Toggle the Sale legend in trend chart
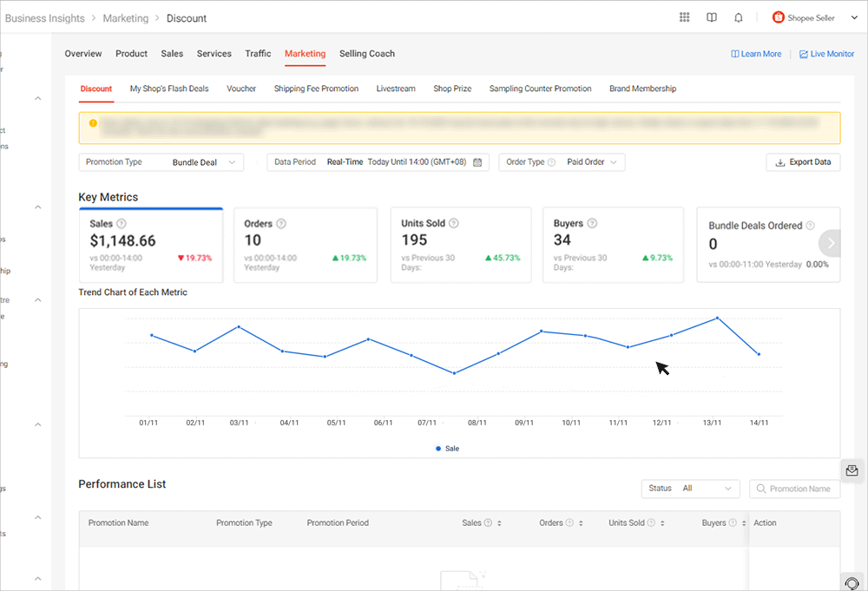The image size is (868, 591). [x=447, y=449]
